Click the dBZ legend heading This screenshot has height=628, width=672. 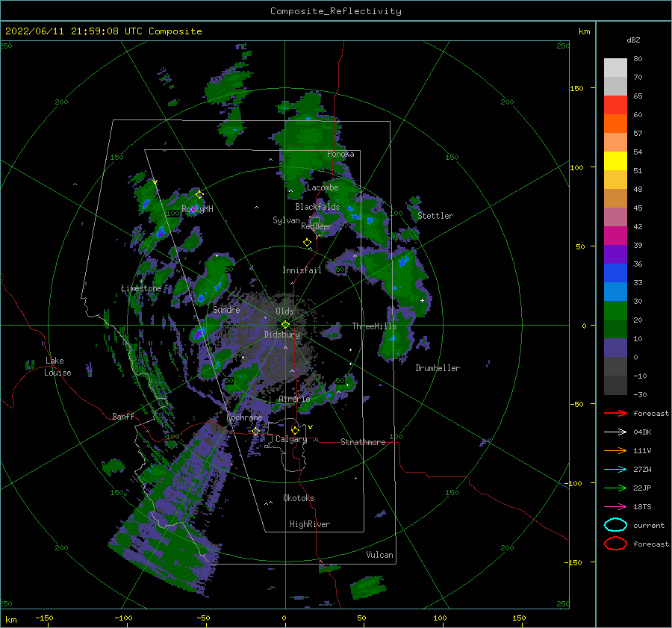[633, 40]
